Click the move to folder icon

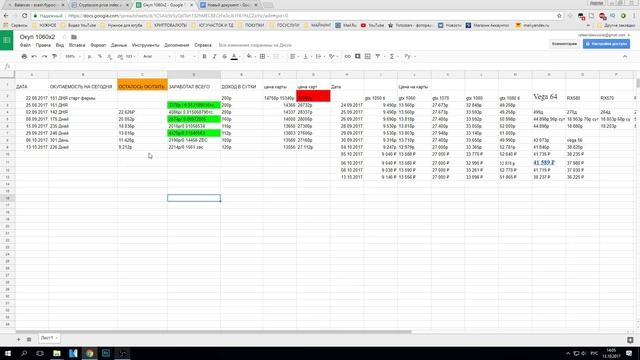pos(74,37)
